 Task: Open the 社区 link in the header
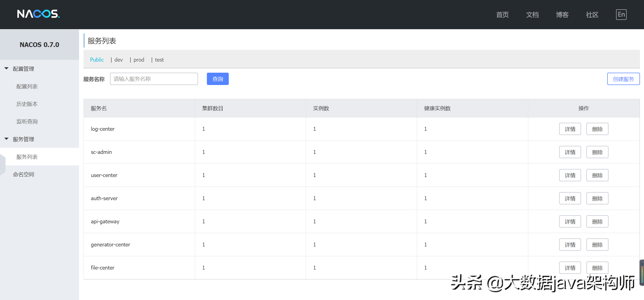[x=592, y=15]
